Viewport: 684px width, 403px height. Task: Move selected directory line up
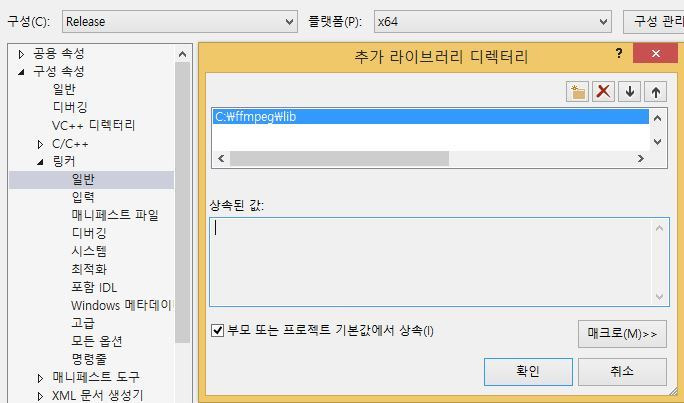[x=655, y=92]
